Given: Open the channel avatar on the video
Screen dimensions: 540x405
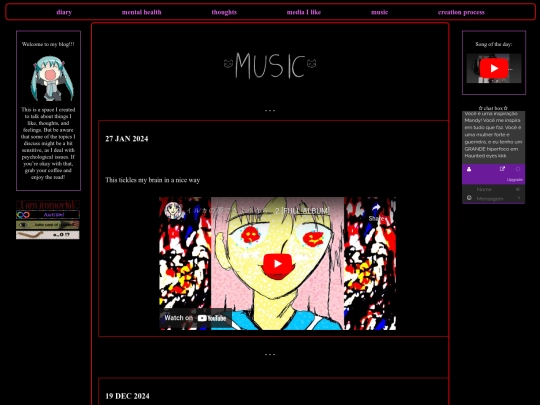Looking at the screenshot, I should point(173,210).
